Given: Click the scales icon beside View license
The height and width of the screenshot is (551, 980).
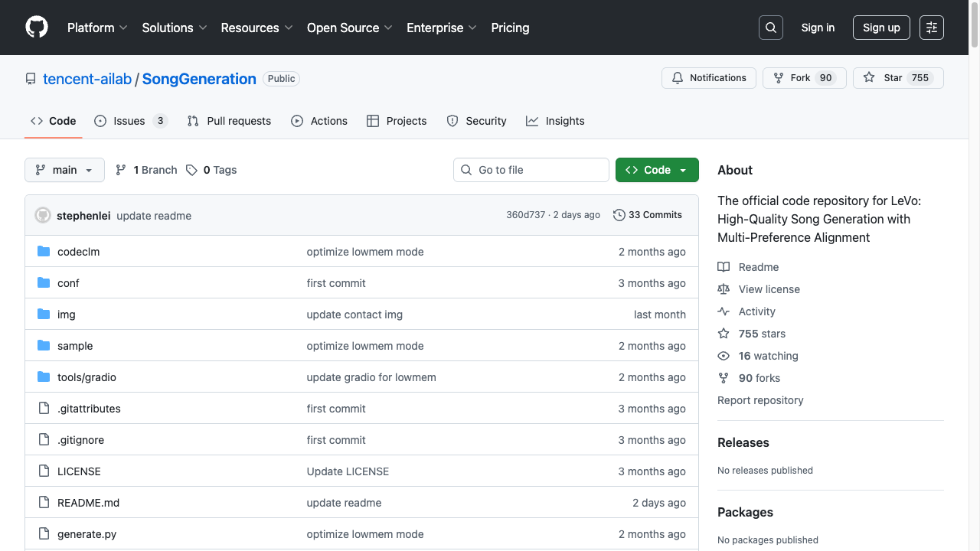Looking at the screenshot, I should 724,289.
